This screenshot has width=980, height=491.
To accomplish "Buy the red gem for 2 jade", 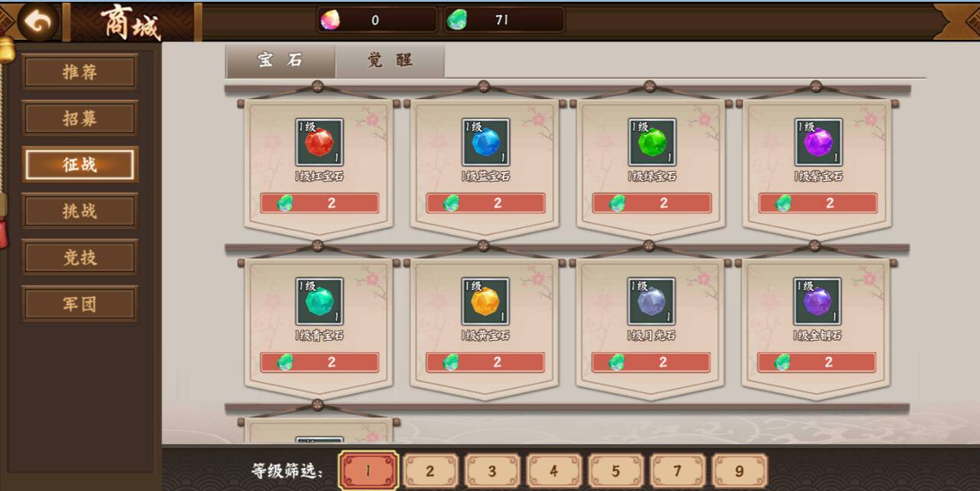I will (x=320, y=203).
